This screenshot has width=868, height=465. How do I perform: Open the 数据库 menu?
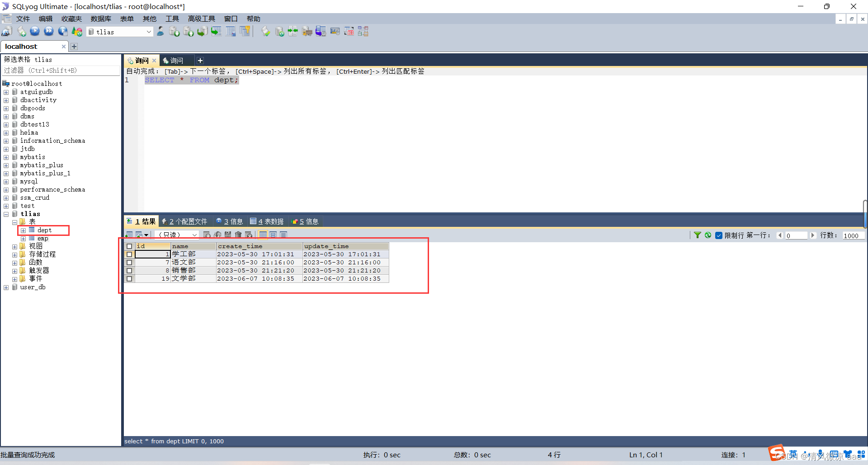pos(101,19)
